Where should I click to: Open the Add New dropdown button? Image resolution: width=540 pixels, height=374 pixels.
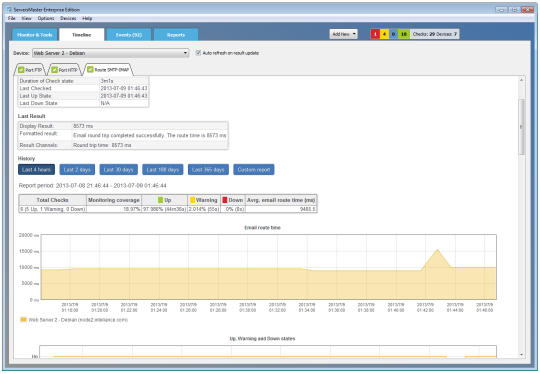(343, 34)
